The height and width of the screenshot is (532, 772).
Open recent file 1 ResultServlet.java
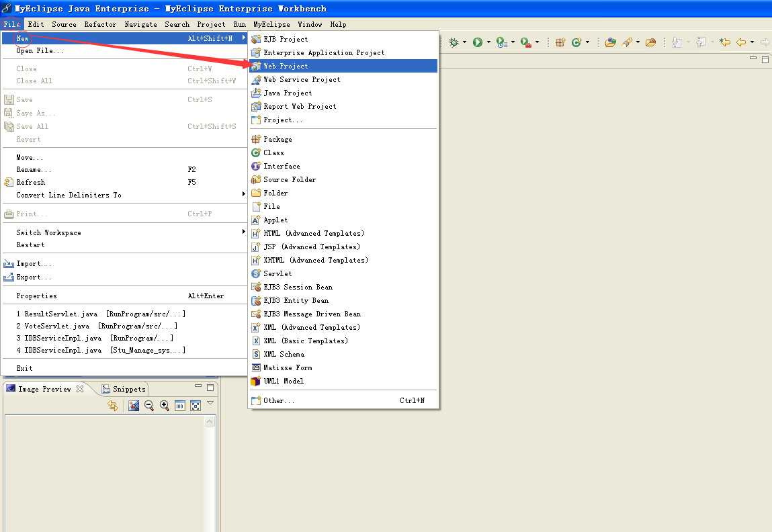124,314
